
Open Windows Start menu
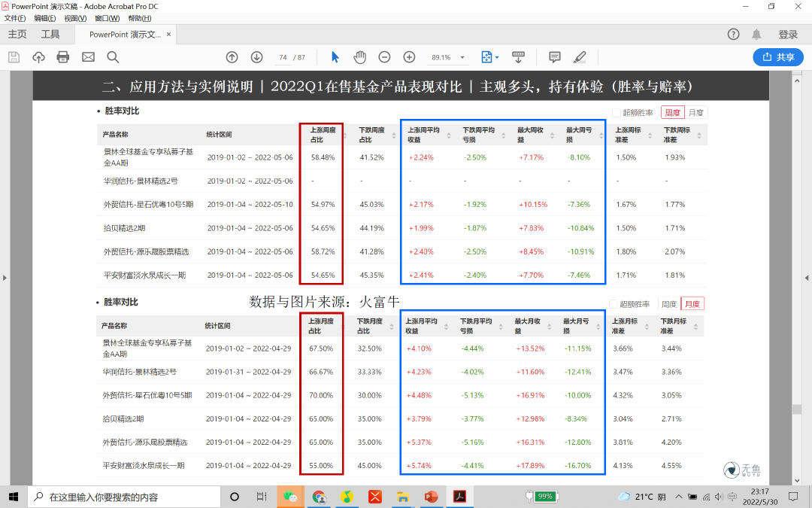coord(14,497)
